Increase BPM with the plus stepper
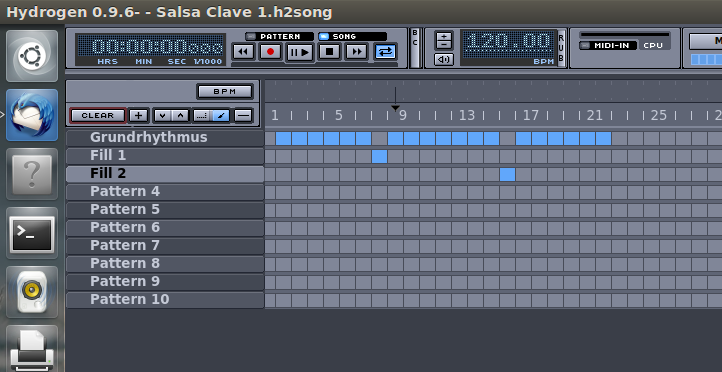Image resolution: width=722 pixels, height=372 pixels. [x=444, y=35]
